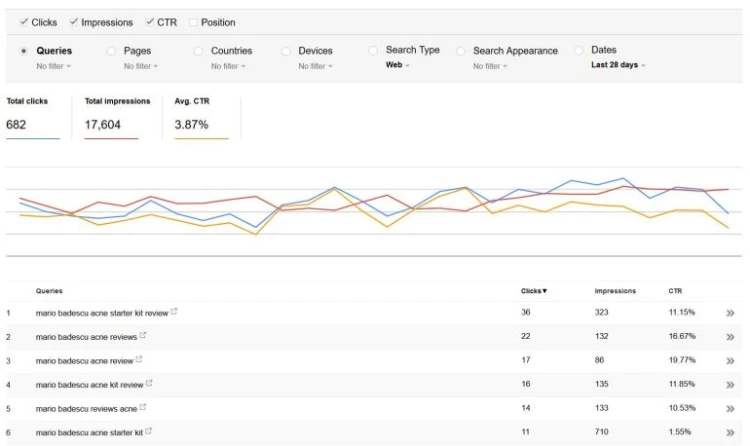Toggle the CTR checkbox
This screenshot has width=750, height=446.
[x=149, y=22]
